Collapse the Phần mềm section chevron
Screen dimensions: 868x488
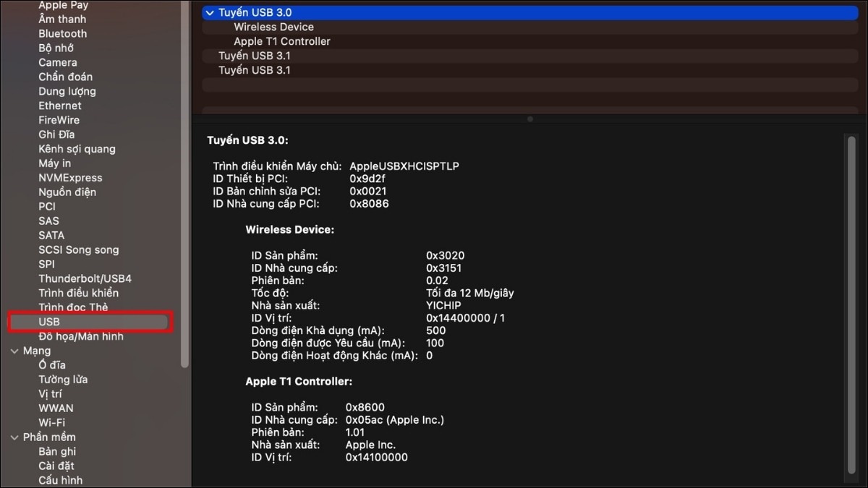tap(14, 437)
